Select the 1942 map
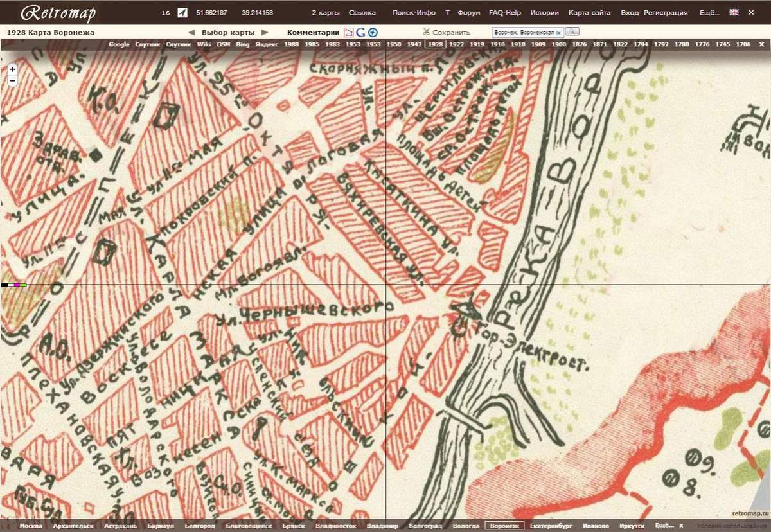Image resolution: width=771 pixels, height=532 pixels. (414, 44)
